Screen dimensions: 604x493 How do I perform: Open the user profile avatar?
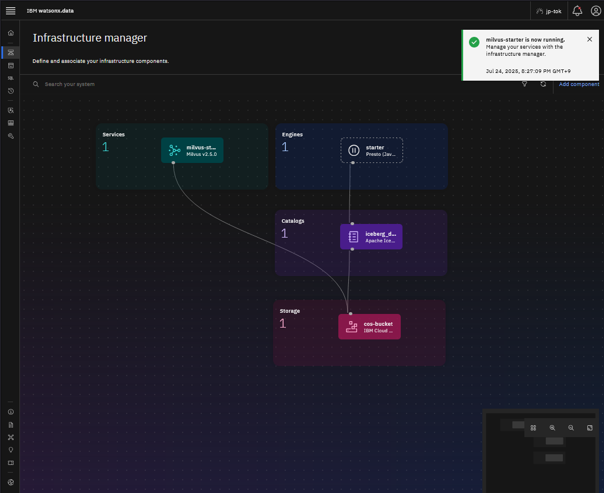(595, 11)
